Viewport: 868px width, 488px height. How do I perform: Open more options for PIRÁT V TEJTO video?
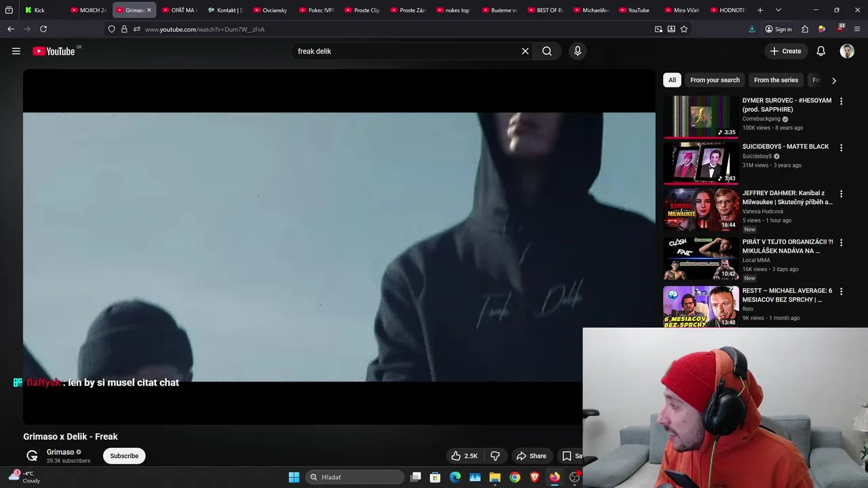(841, 242)
